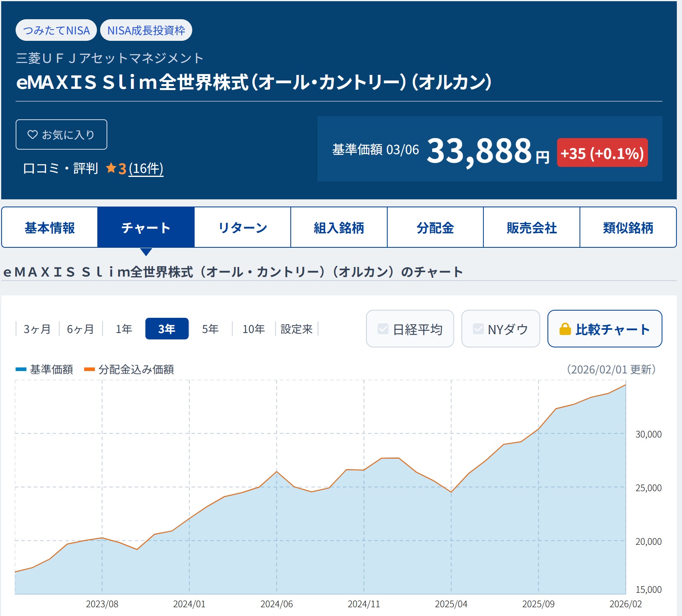Viewport: 682px width, 616px height.
Task: Open the 基本情報 tab
Action: 50,227
